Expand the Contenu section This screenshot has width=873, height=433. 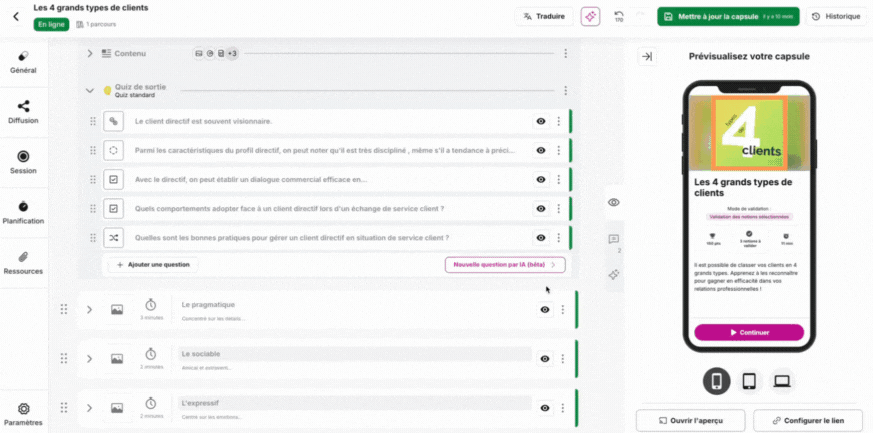tap(90, 53)
